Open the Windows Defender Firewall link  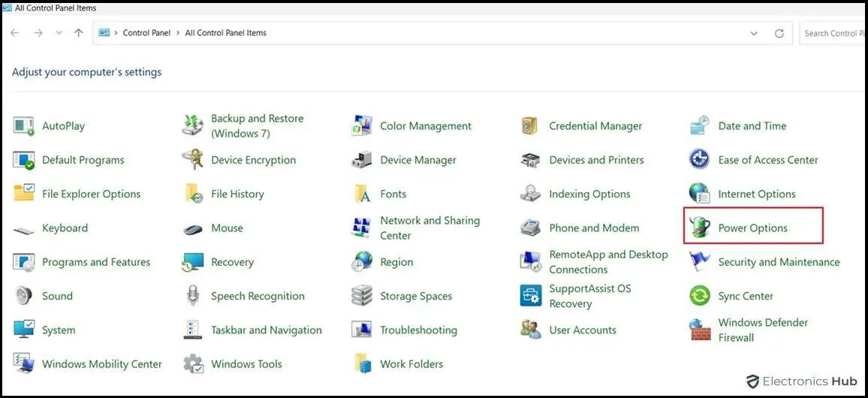click(763, 330)
